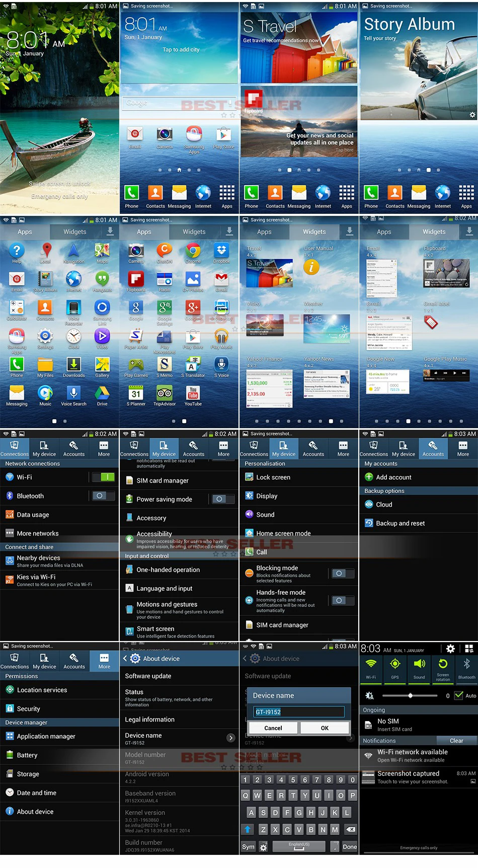Open the Help app icon

click(x=17, y=251)
